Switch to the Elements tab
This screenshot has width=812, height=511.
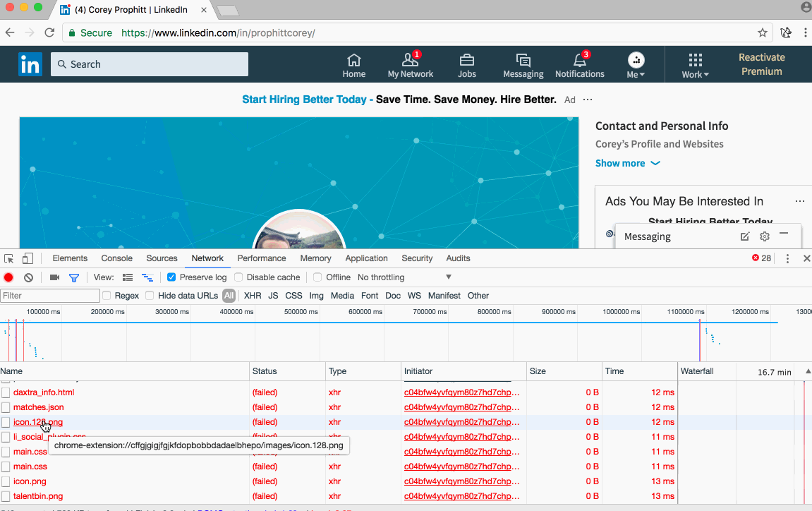pyautogui.click(x=70, y=258)
